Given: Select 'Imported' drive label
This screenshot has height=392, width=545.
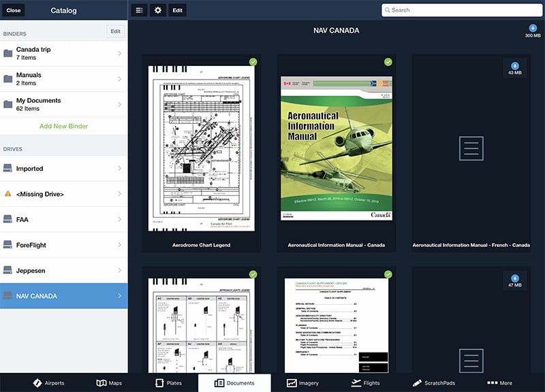Looking at the screenshot, I should pyautogui.click(x=29, y=169).
